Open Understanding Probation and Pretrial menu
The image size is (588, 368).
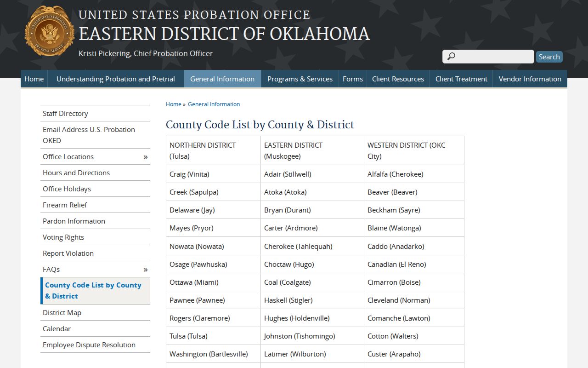(116, 79)
